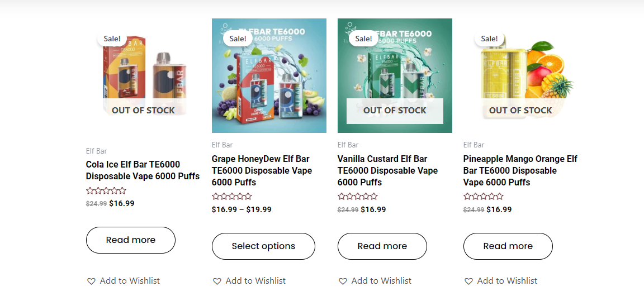
Task: Click the star rating of Cola Ice Elf Bar
Action: coord(106,190)
